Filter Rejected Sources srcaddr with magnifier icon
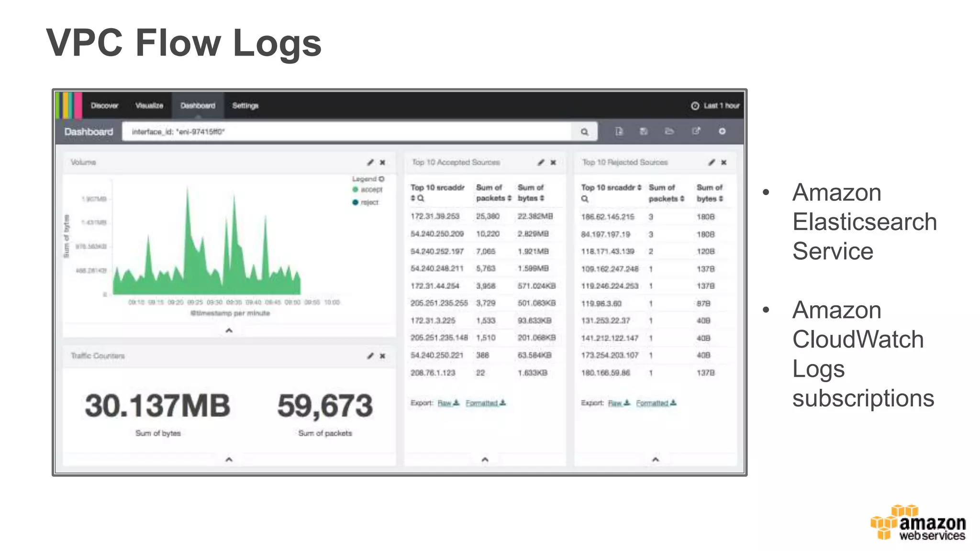The height and width of the screenshot is (551, 980). coord(585,199)
